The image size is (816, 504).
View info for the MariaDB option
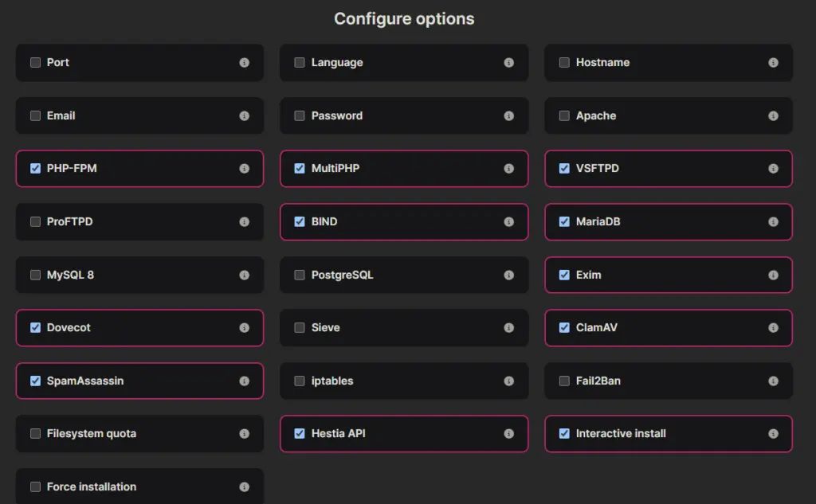click(773, 221)
